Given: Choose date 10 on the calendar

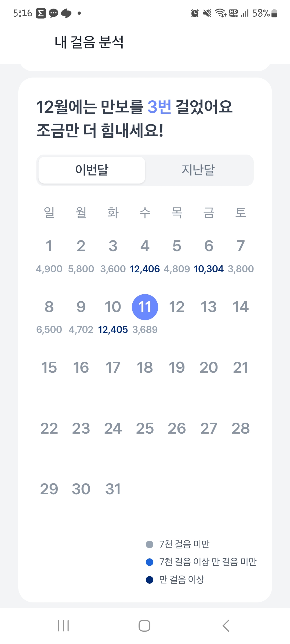Looking at the screenshot, I should 113,307.
